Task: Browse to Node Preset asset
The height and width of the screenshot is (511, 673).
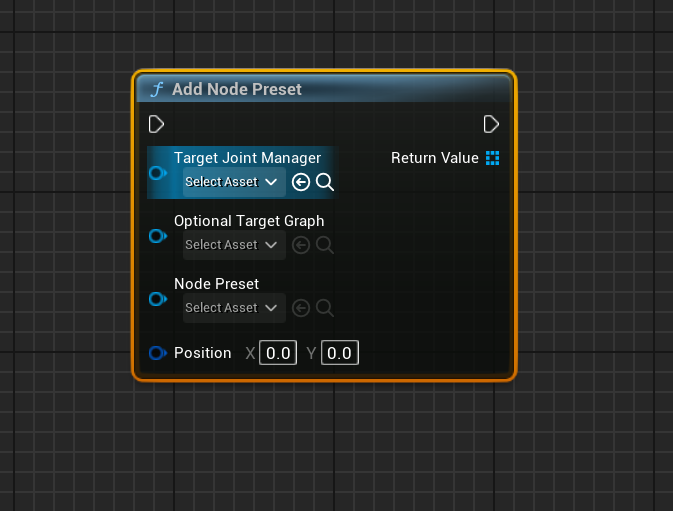Action: click(325, 308)
